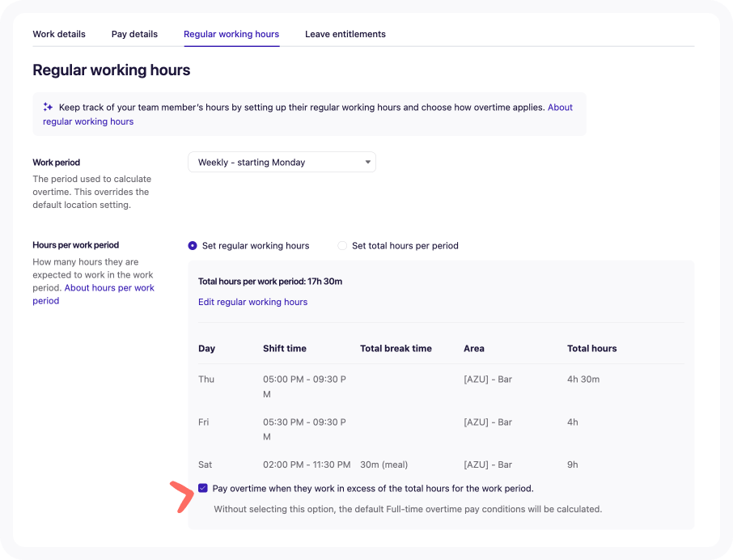This screenshot has height=560, width=733.
Task: Click the Shift time column header
Action: tap(284, 349)
